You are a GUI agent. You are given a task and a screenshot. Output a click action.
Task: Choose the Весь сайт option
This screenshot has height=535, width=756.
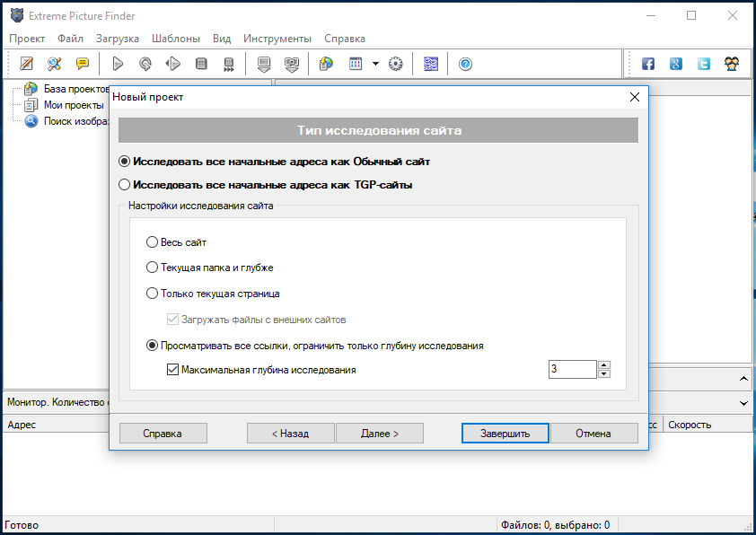click(x=177, y=242)
